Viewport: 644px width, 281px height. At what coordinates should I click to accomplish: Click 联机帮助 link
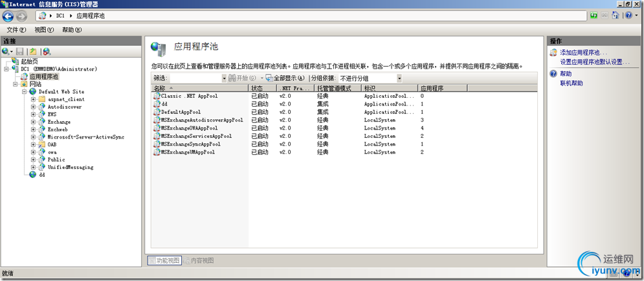coord(572,84)
